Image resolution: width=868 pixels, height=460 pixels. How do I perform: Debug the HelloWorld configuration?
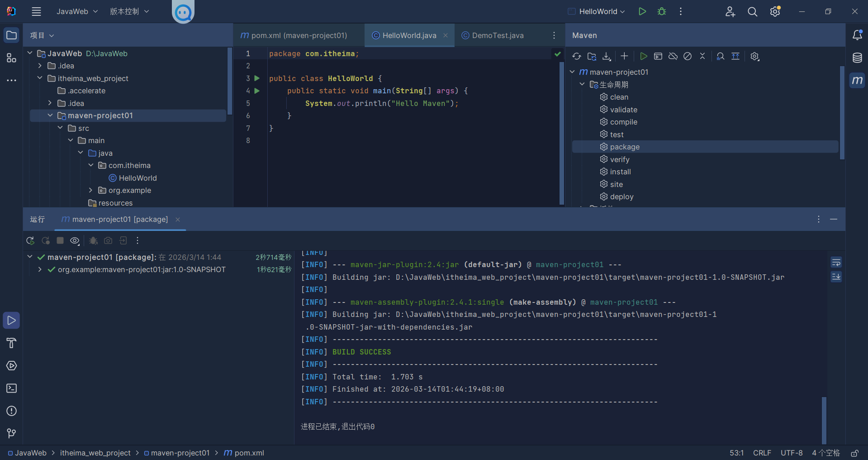tap(662, 11)
